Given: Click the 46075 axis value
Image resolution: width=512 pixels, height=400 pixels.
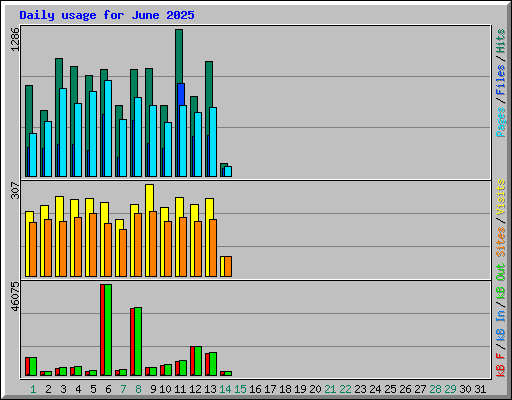Looking at the screenshot, I should (x=15, y=296).
